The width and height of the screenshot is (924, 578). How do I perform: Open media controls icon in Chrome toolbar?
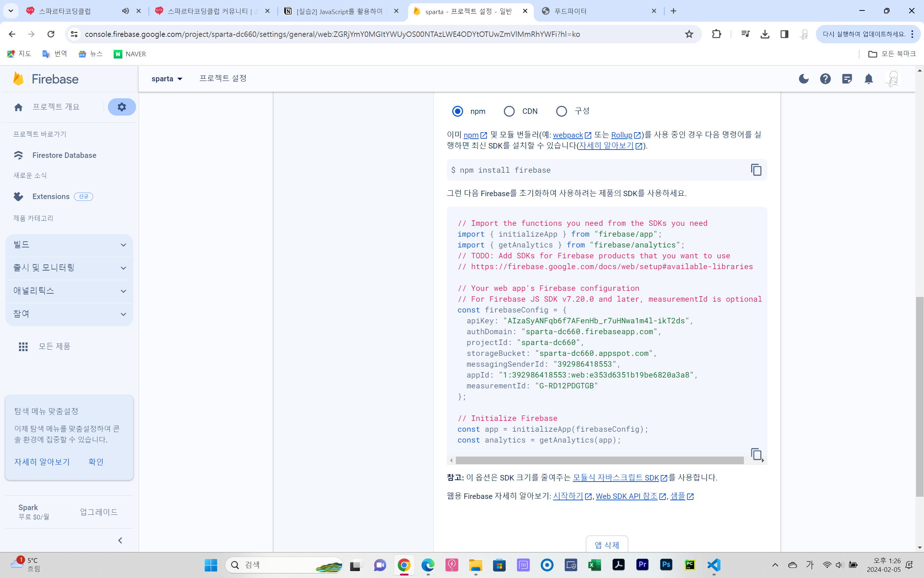coord(745,34)
